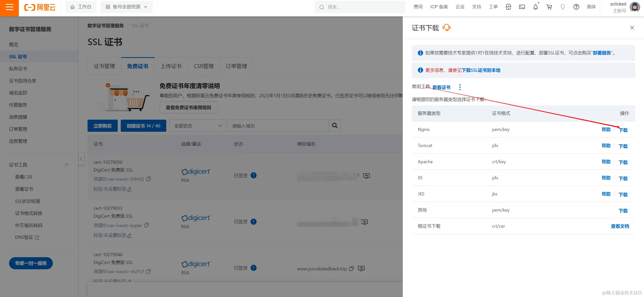Click the domain search magnifier button
The width and height of the screenshot is (644, 297).
pyautogui.click(x=335, y=125)
